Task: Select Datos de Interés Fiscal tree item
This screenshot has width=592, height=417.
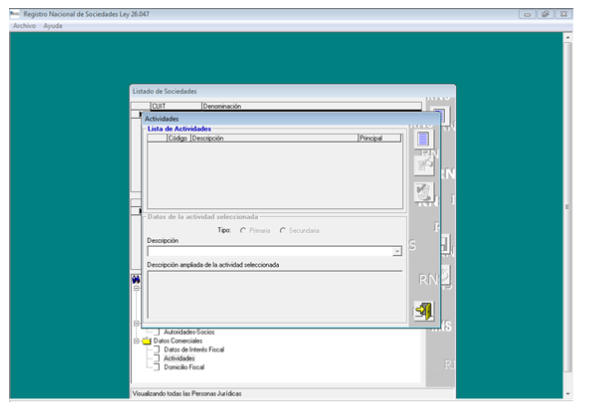Action: [194, 350]
